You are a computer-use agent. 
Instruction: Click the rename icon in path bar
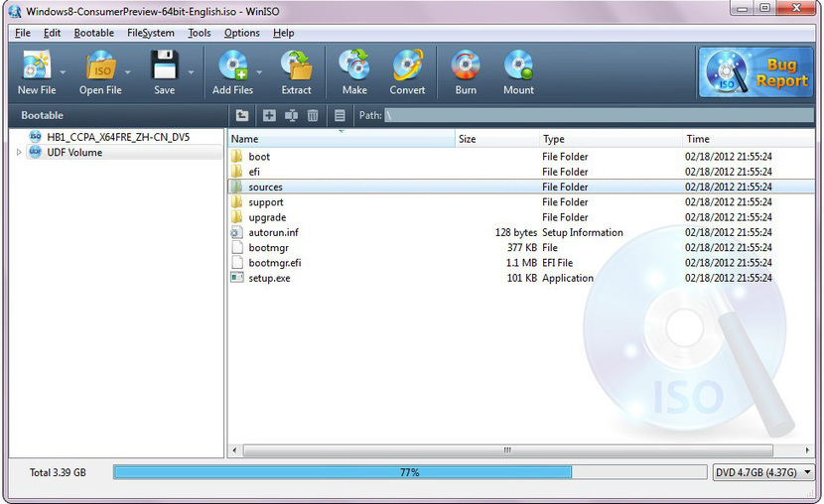[291, 116]
